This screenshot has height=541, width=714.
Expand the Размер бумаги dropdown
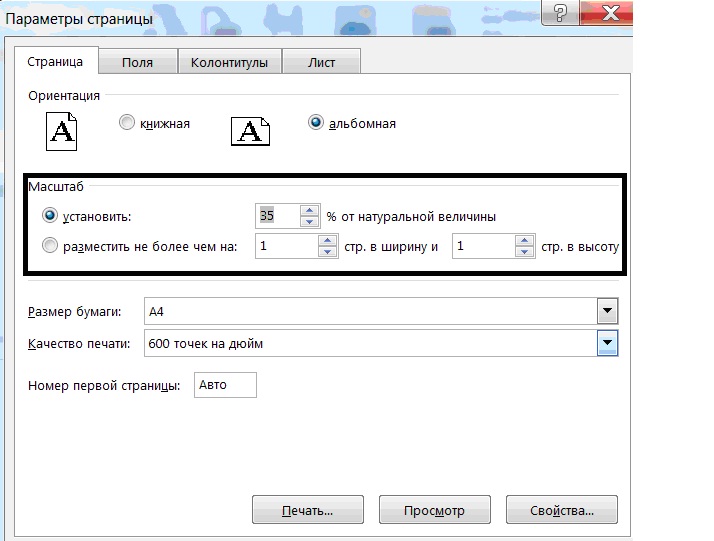607,311
